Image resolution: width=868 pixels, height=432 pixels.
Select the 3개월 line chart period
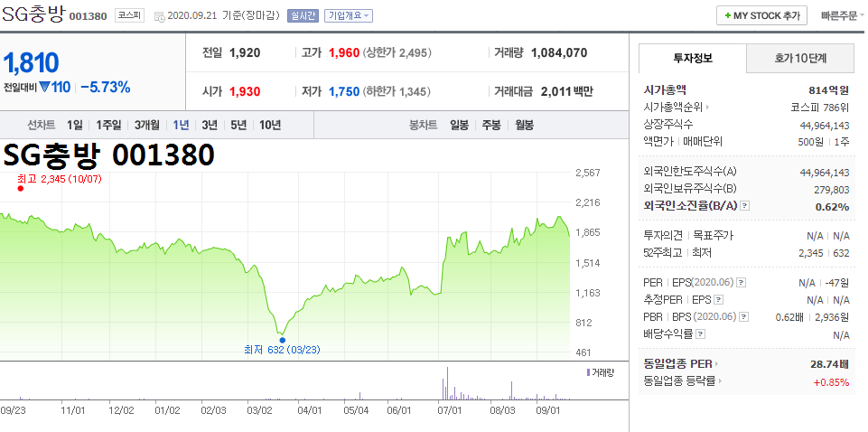(146, 125)
